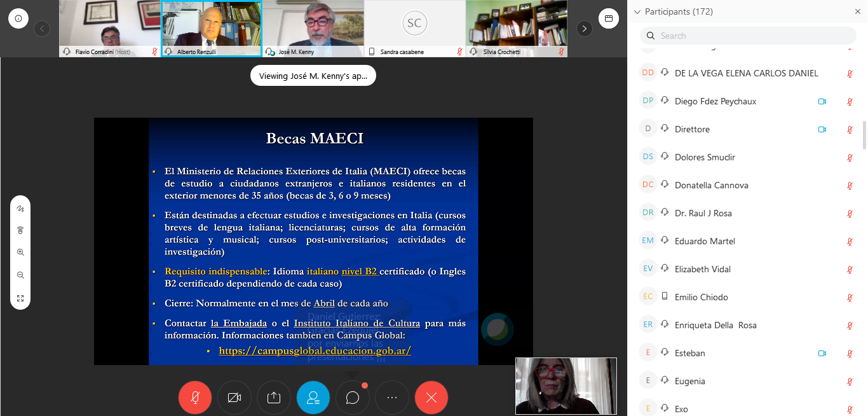
Task: Click the DS avatar for Dolores Smuclir
Action: point(648,157)
